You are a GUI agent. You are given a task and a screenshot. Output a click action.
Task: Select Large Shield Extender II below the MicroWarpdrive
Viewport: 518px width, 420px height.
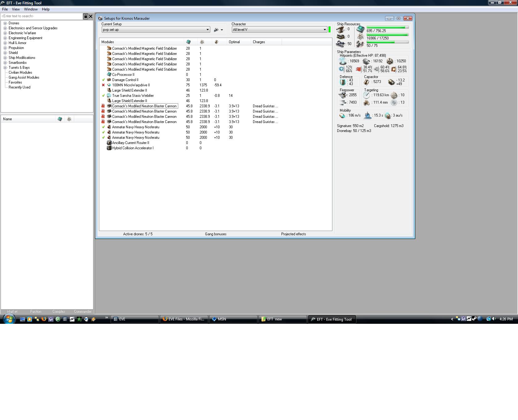point(129,90)
